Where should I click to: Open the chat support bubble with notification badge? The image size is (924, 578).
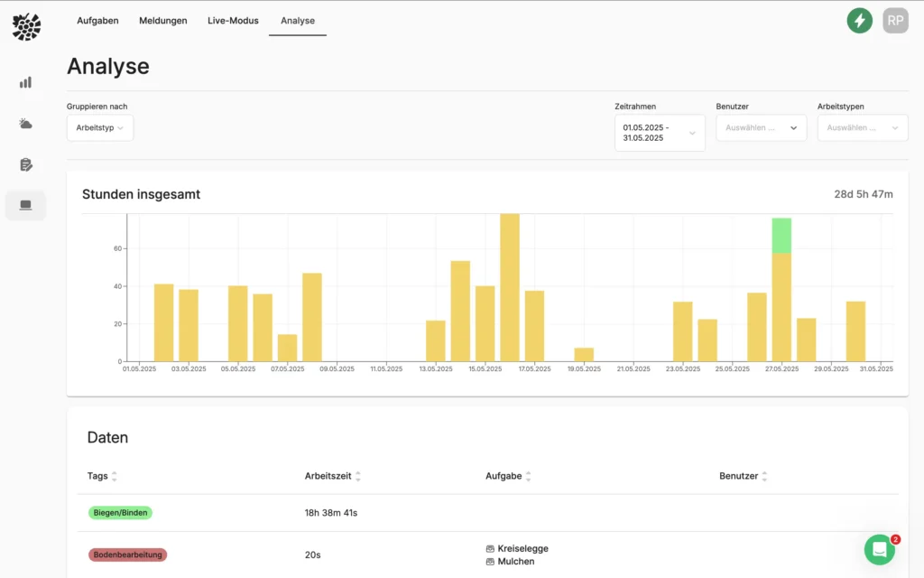(x=879, y=550)
